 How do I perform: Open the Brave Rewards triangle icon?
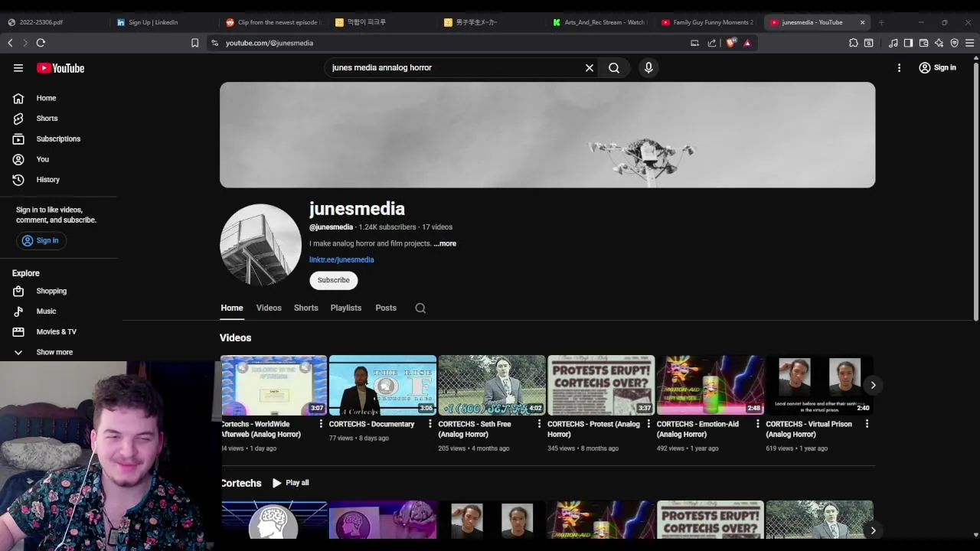747,43
